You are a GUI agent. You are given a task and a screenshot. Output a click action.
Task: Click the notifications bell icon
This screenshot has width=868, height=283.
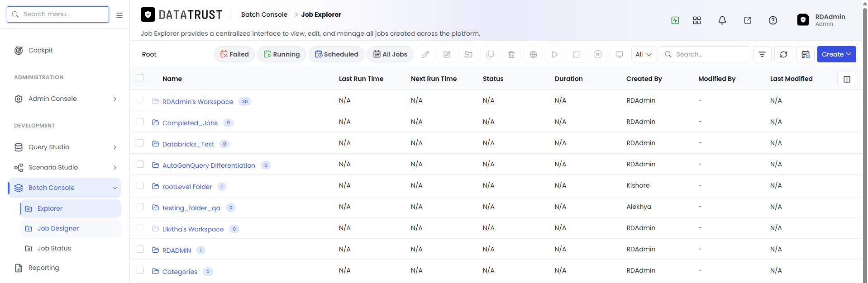(722, 20)
